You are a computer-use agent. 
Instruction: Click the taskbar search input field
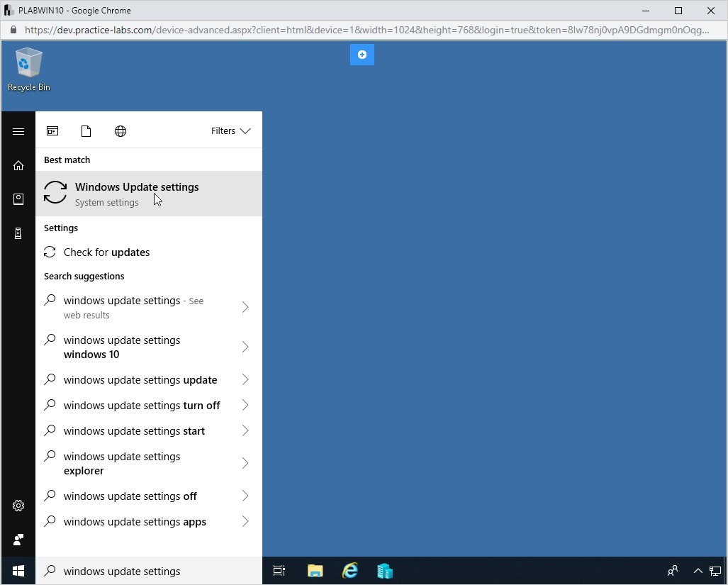point(149,571)
